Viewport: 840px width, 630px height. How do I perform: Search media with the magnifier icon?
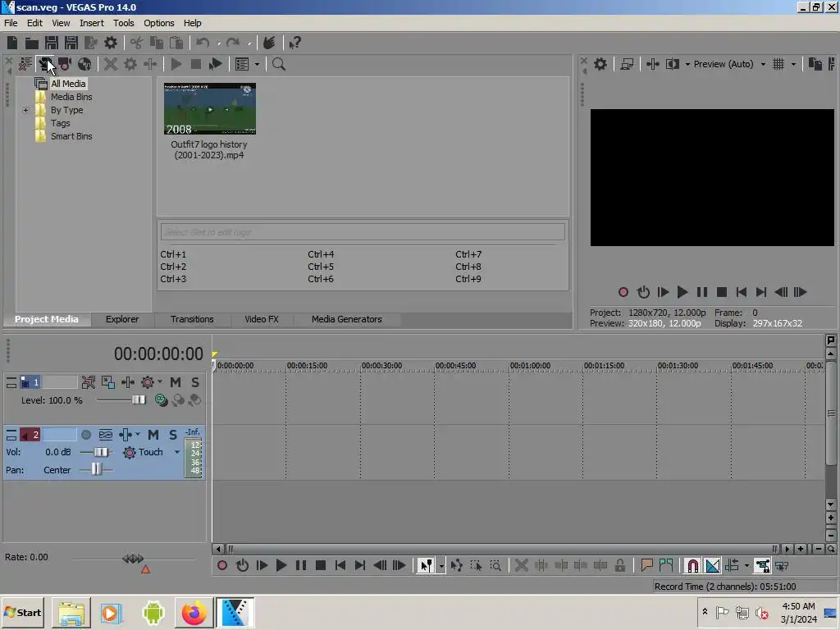[279, 64]
